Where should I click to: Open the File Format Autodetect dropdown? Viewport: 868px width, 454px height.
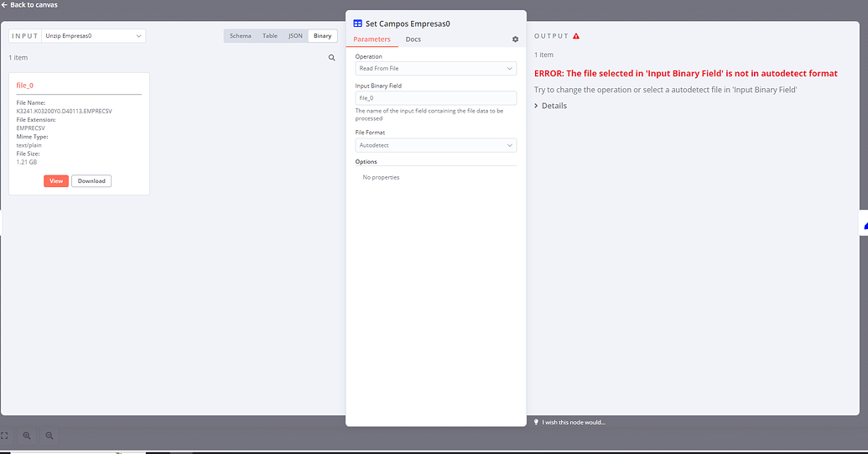pyautogui.click(x=435, y=145)
